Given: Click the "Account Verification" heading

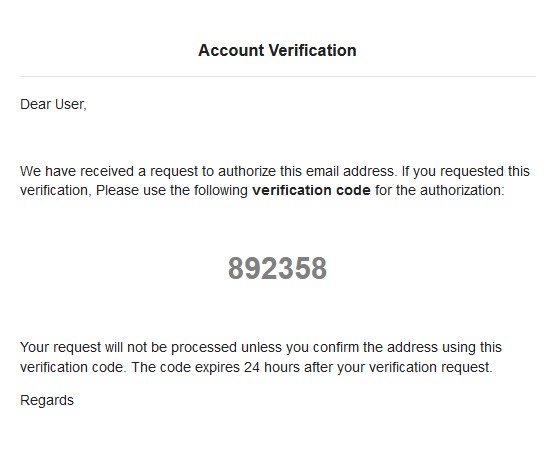Looking at the screenshot, I should coord(277,50).
